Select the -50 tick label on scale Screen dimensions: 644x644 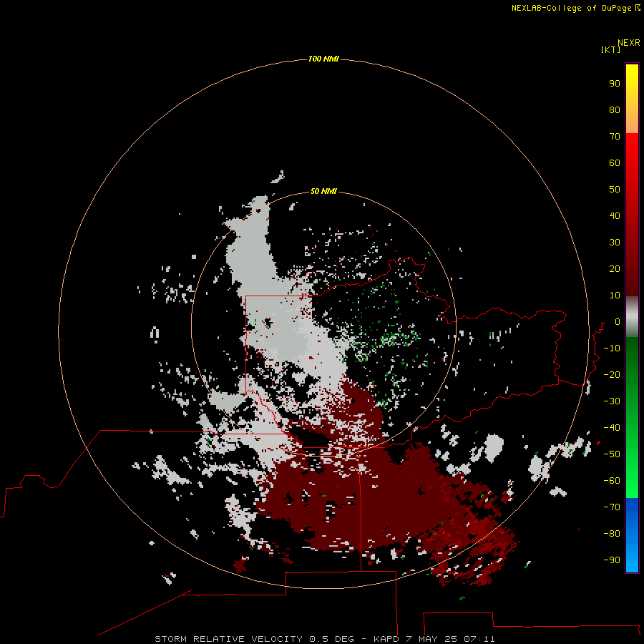click(612, 454)
